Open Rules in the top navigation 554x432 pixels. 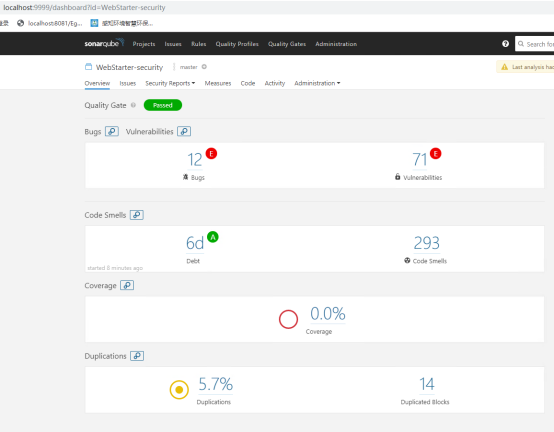199,44
